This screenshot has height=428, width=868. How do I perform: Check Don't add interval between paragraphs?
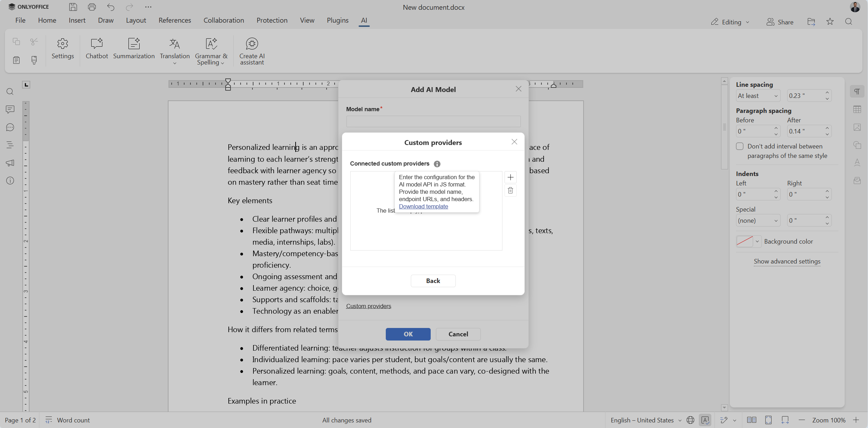[x=740, y=146]
